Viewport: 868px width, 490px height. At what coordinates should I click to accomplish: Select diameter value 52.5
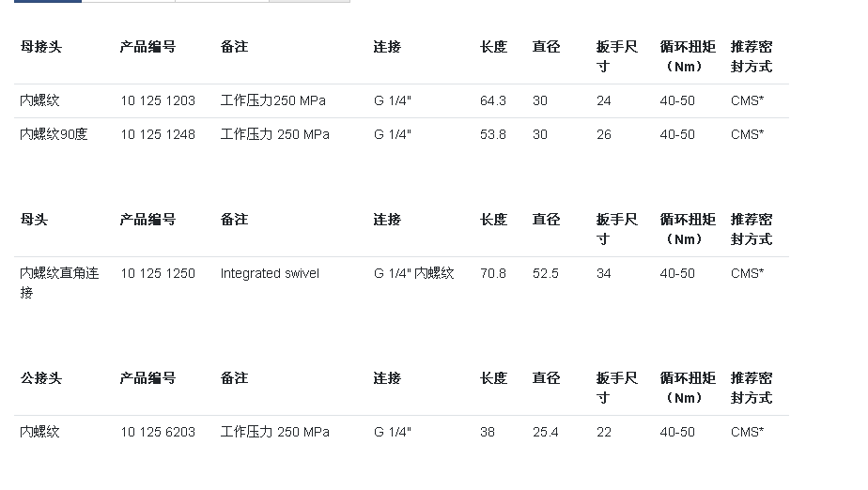click(545, 273)
